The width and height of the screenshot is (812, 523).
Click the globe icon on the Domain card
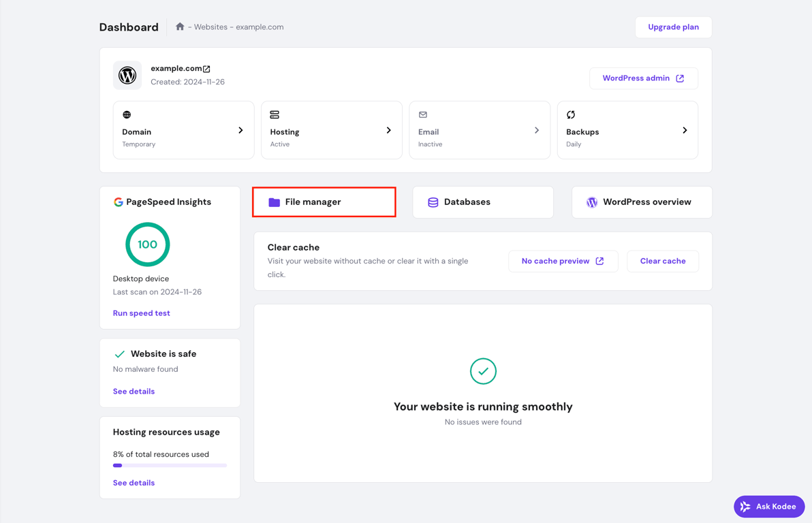click(x=127, y=114)
